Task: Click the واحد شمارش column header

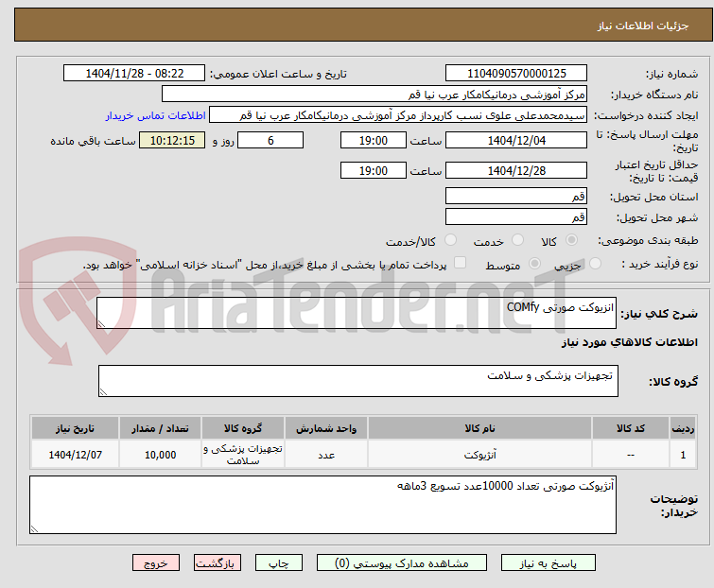Action: pyautogui.click(x=326, y=428)
